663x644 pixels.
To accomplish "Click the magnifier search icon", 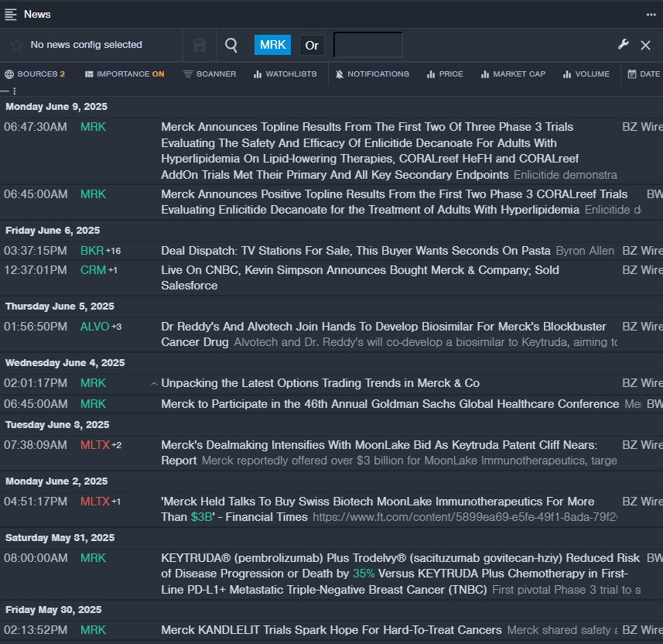I will (x=231, y=45).
